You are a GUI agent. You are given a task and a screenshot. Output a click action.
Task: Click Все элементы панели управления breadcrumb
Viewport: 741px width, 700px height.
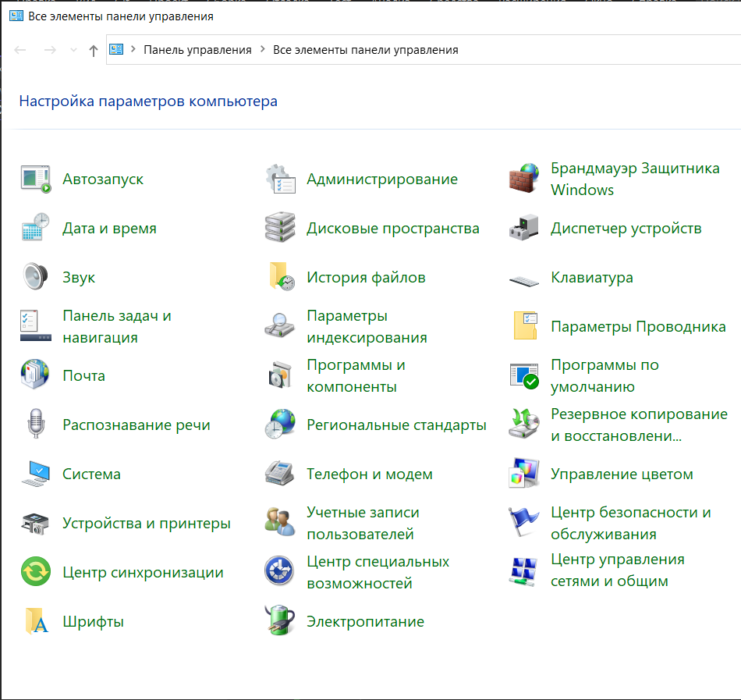point(366,50)
